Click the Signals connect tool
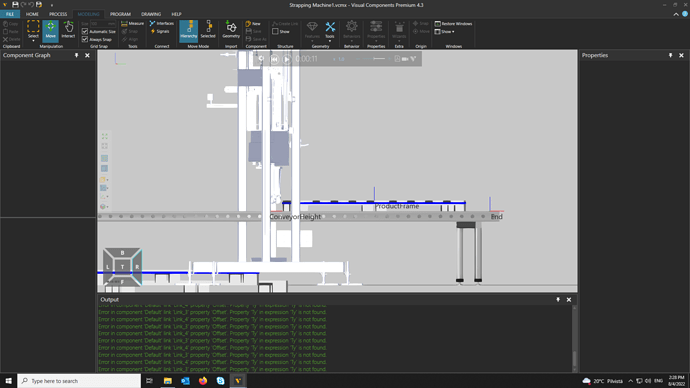The image size is (690, 388). (x=160, y=31)
